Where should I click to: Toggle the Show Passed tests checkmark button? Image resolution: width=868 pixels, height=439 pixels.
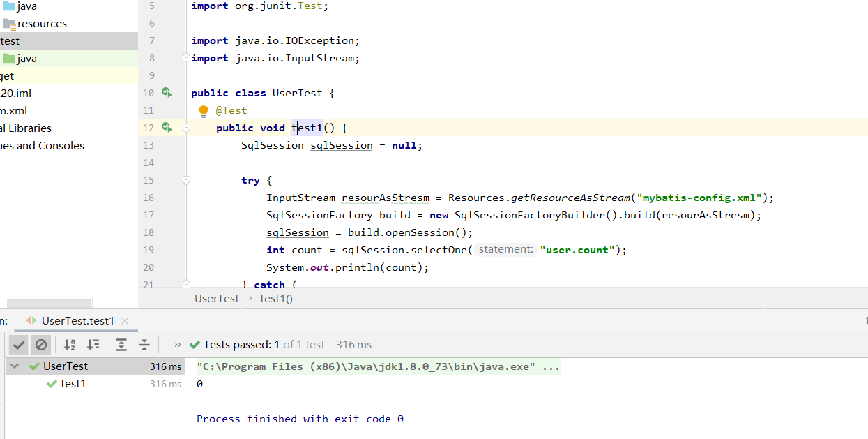pyautogui.click(x=19, y=345)
